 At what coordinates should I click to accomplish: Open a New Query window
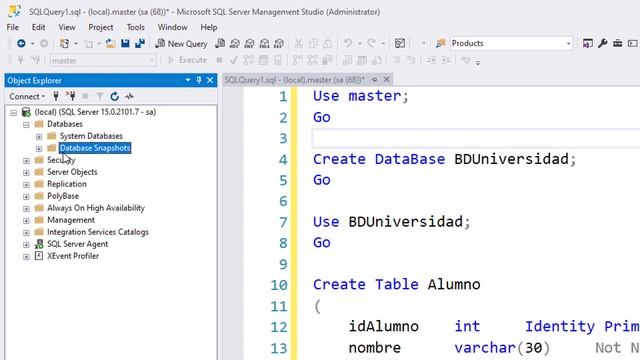181,44
